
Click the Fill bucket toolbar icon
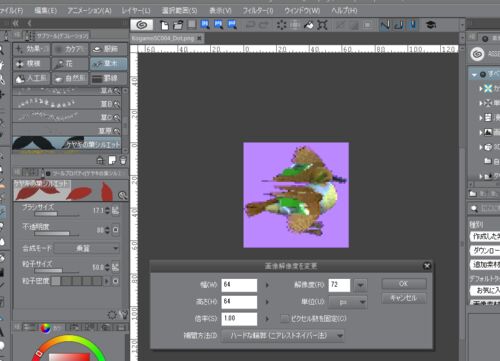pyautogui.click(x=309, y=25)
